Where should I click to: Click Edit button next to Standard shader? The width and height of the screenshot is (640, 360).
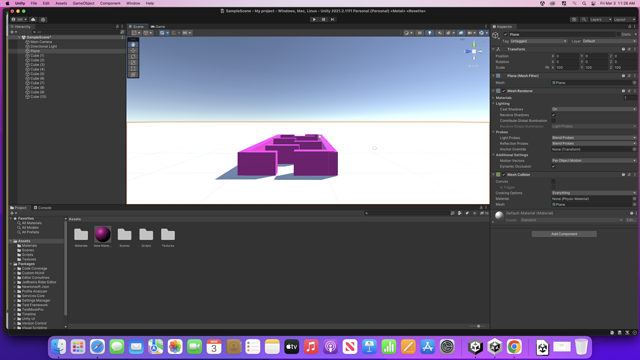(x=631, y=220)
